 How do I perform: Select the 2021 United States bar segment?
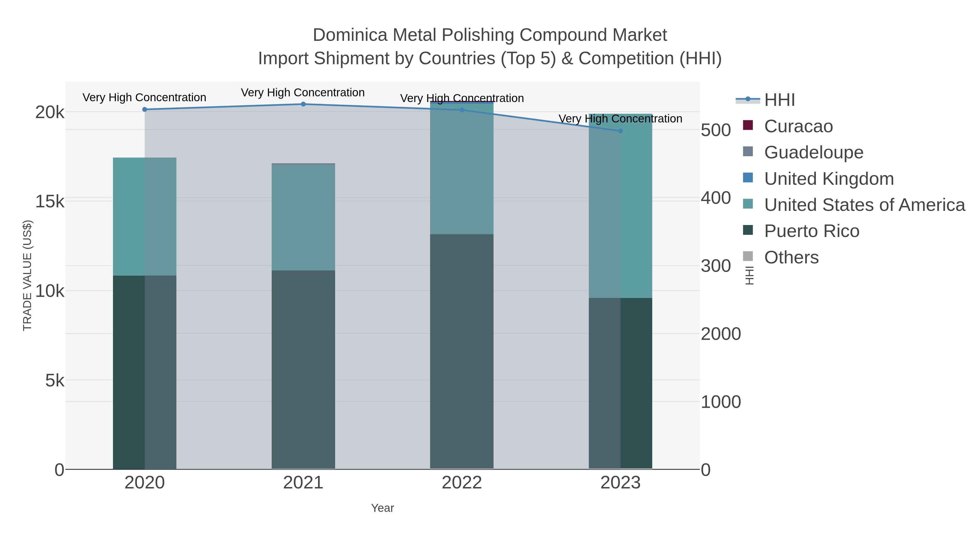pyautogui.click(x=303, y=218)
